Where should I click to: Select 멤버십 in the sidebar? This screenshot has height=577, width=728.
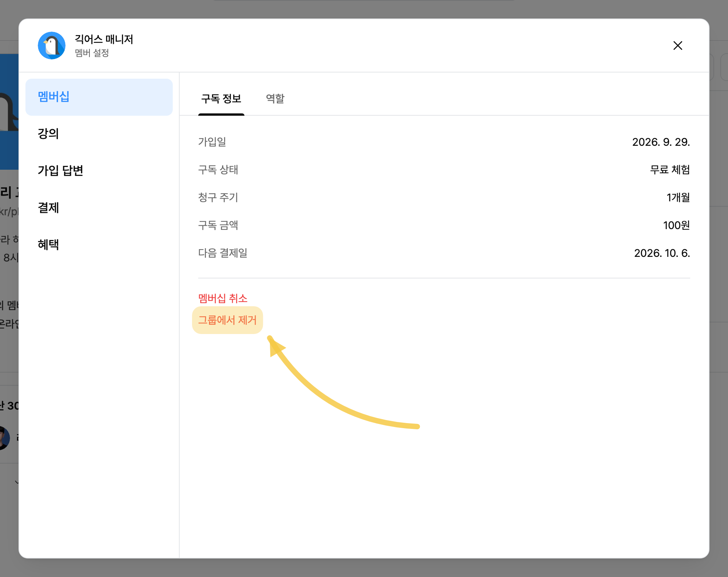pos(99,97)
